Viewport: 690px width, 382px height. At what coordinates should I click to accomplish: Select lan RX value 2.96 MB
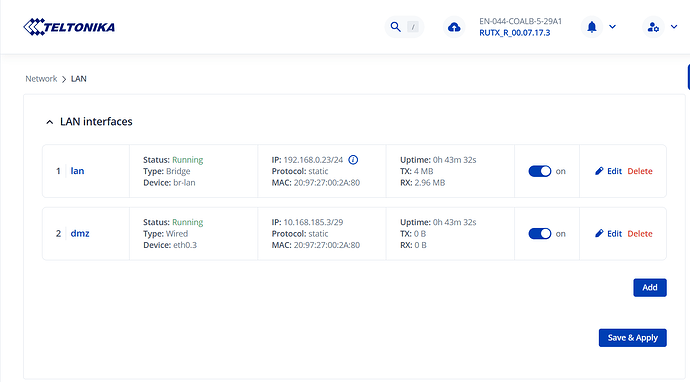coord(429,183)
